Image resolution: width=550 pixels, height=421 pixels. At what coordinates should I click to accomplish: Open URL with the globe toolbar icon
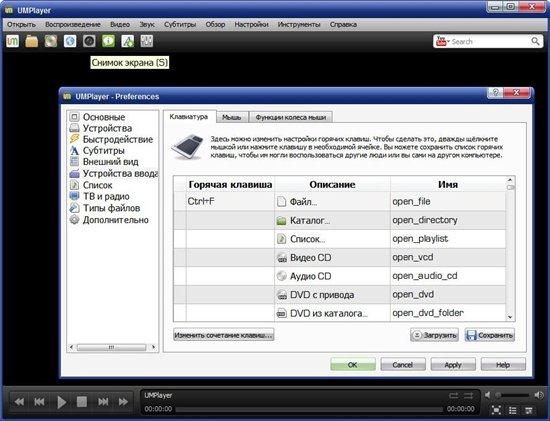[70, 41]
